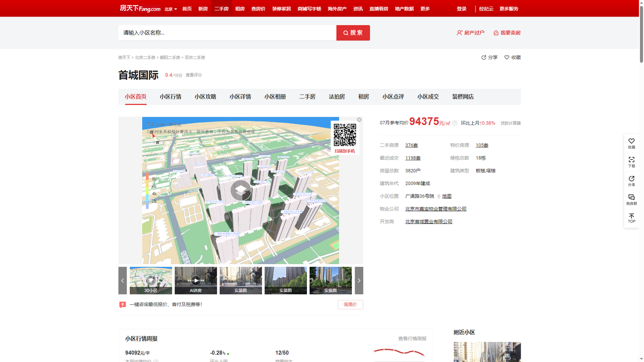Open 北京市嘉宝物业管理有限公司 link

(x=436, y=209)
